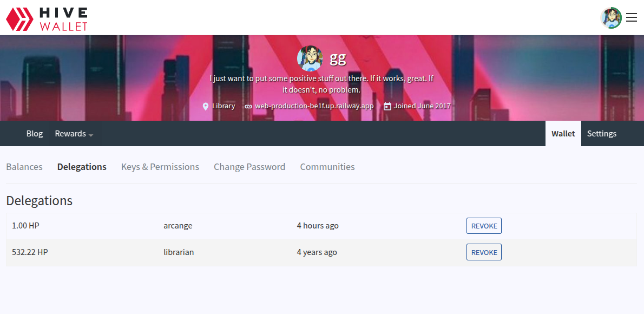The width and height of the screenshot is (644, 314).
Task: Click the gg username heading
Action: [x=338, y=58]
